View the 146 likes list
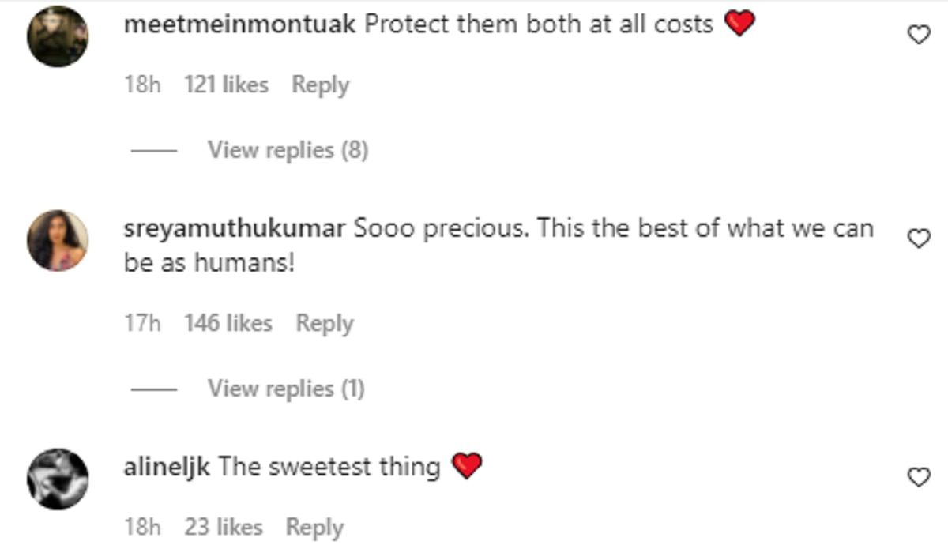Viewport: 948px width, 560px height. 228,323
